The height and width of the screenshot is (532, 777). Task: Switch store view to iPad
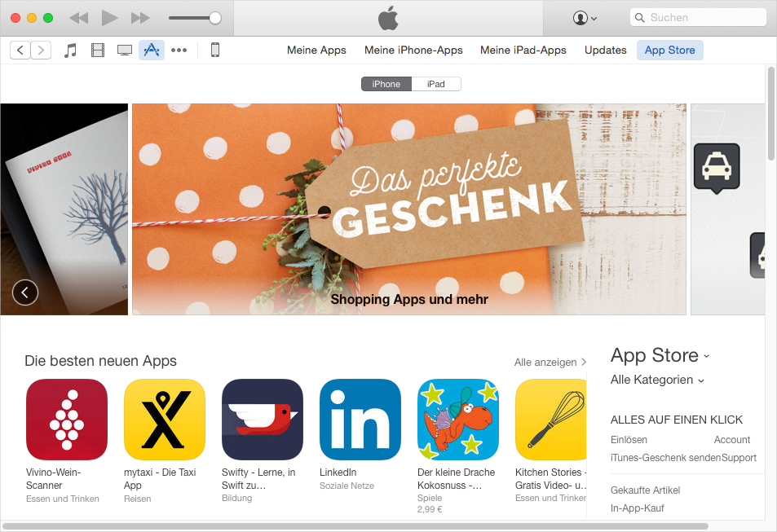pos(436,84)
